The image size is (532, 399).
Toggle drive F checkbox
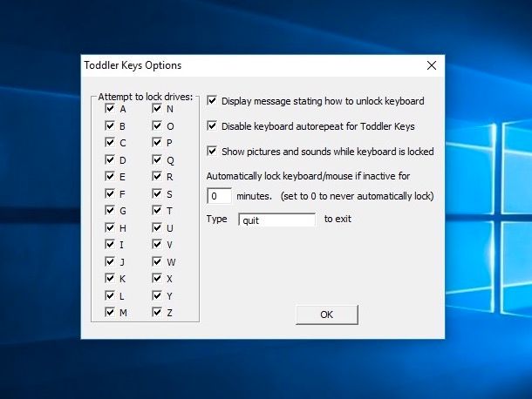(x=110, y=193)
